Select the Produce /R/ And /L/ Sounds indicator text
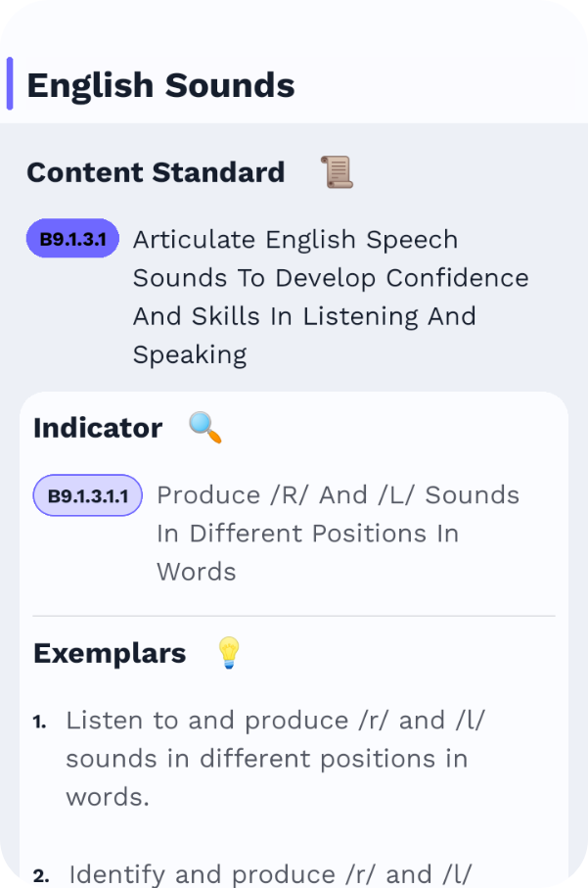This screenshot has width=588, height=888. pyautogui.click(x=339, y=533)
